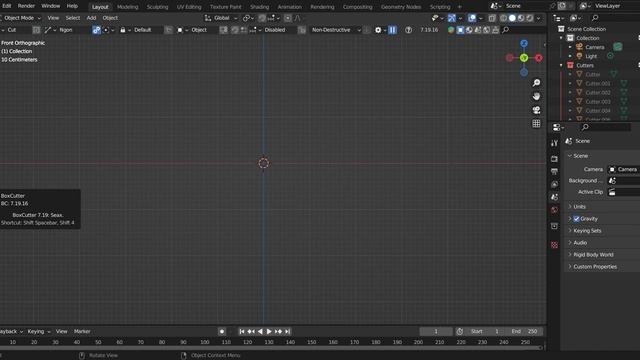This screenshot has height=360, width=640.
Task: Open the Tool properties tab icon
Action: click(554, 143)
